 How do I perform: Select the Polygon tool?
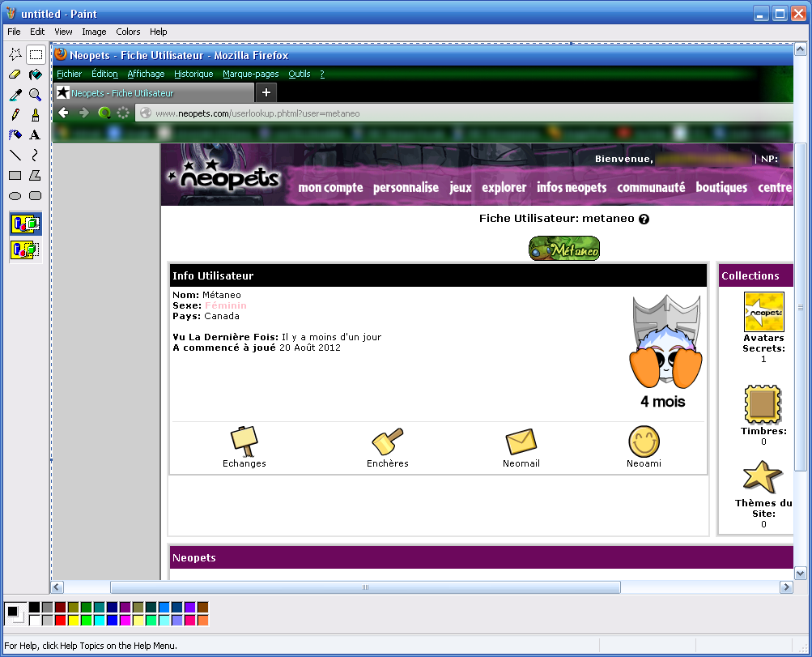[35, 175]
